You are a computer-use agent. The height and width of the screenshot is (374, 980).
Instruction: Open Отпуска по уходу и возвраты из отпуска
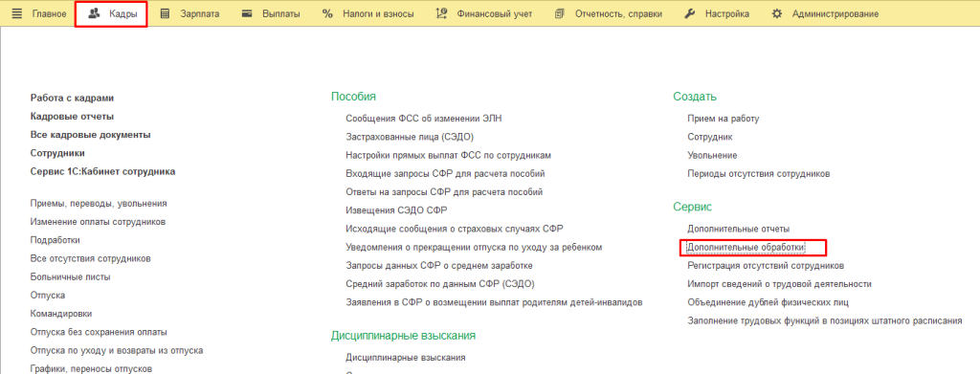(116, 350)
